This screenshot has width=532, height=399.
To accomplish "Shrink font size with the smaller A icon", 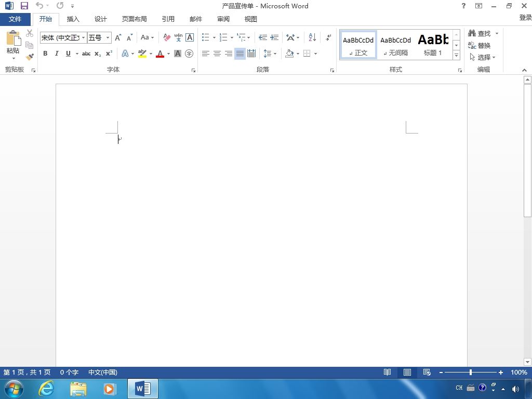I will tap(129, 37).
